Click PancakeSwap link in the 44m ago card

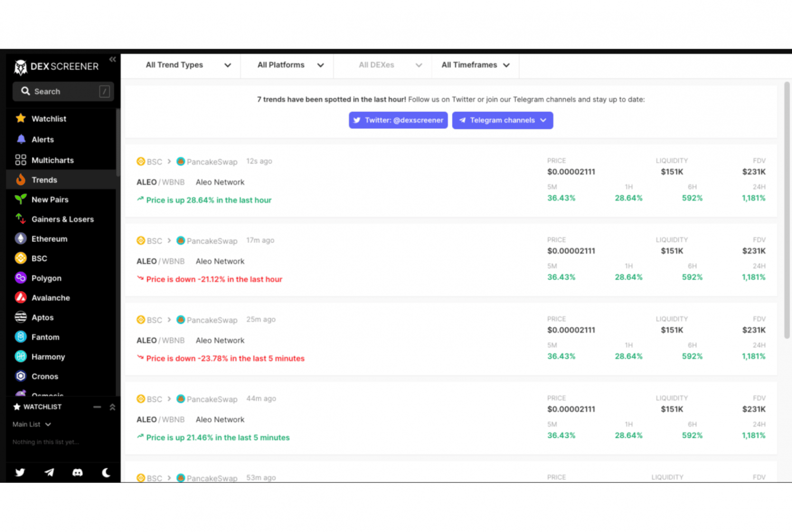(x=207, y=399)
